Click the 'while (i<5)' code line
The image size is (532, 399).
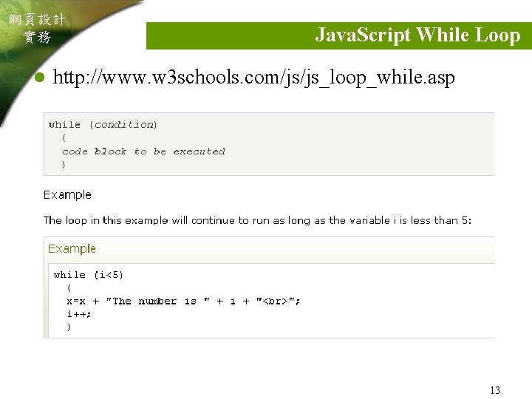pos(88,275)
